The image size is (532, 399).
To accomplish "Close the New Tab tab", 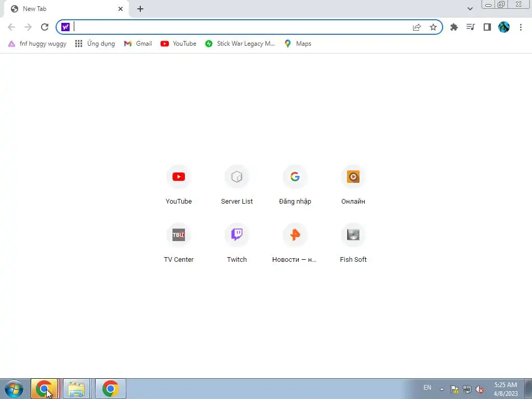I will pyautogui.click(x=121, y=9).
